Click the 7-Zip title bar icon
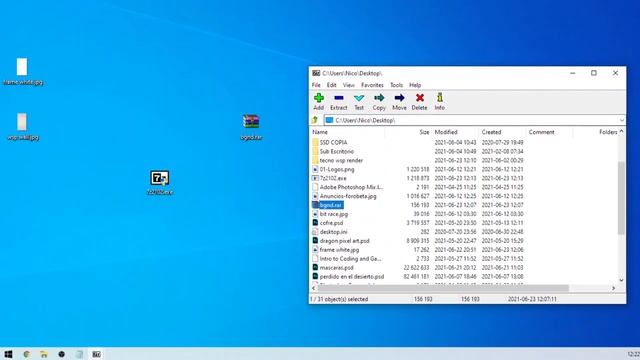The image size is (640, 360). click(x=316, y=73)
